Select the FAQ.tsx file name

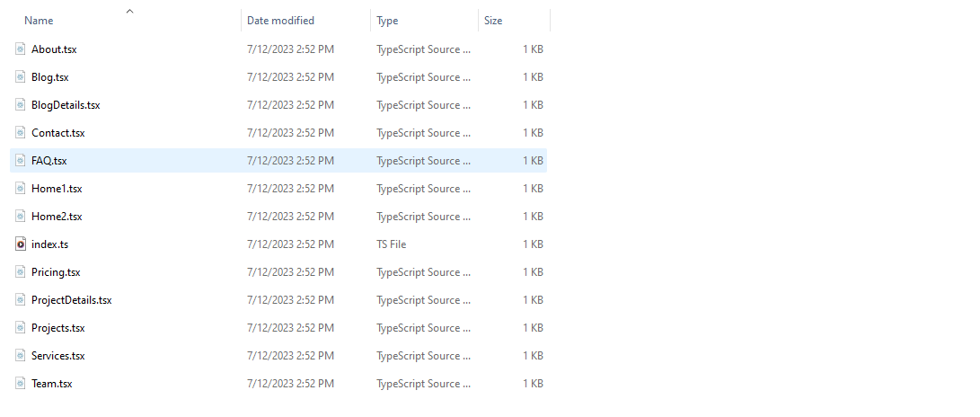(x=49, y=161)
